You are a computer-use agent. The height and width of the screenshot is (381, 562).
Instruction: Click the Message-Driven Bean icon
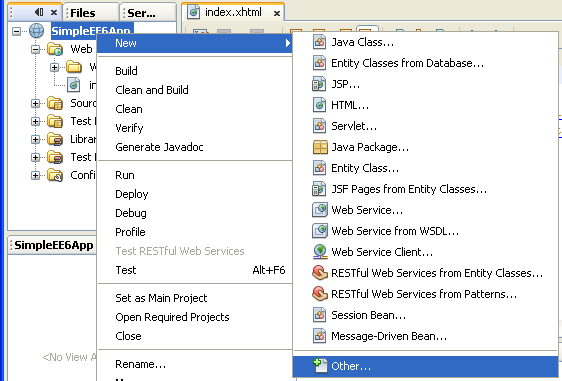(319, 336)
